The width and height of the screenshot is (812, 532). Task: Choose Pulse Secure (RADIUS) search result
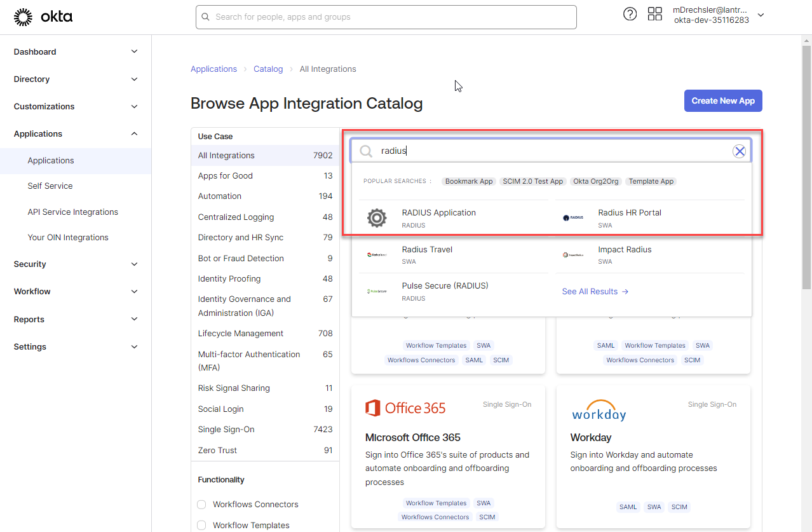click(454, 292)
